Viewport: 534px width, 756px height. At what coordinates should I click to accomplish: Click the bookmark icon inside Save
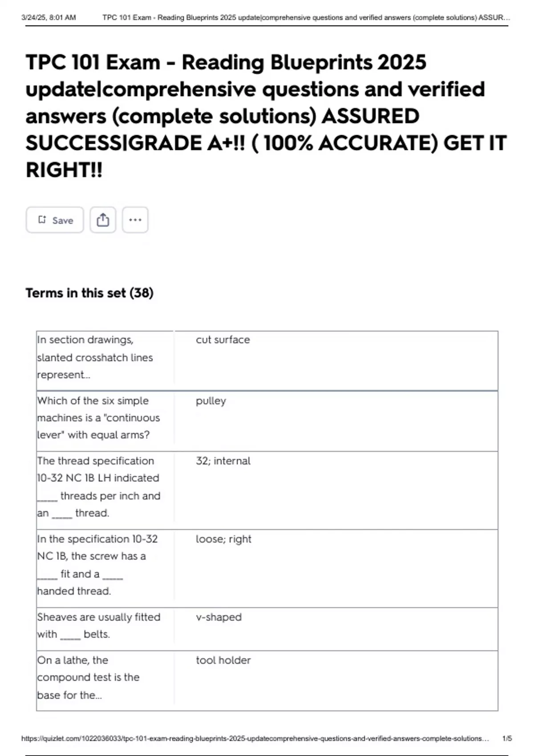coord(42,220)
